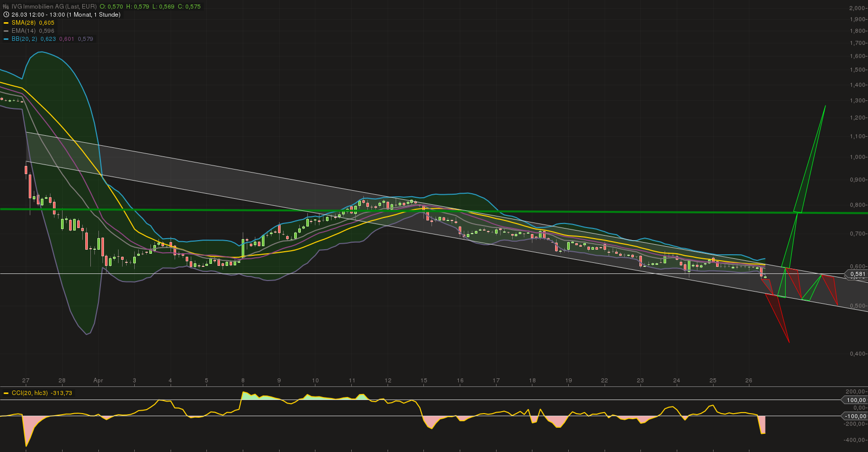This screenshot has height=452, width=868.
Task: Click the 1,500 label on the price axis
Action: point(857,70)
